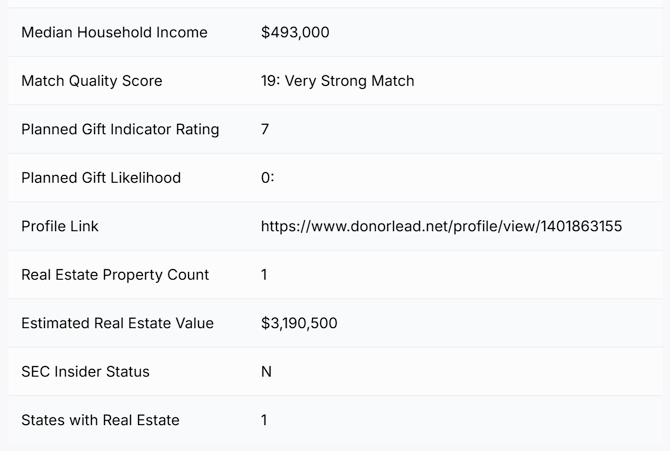Select the Real Estate Property Count value

click(x=264, y=275)
